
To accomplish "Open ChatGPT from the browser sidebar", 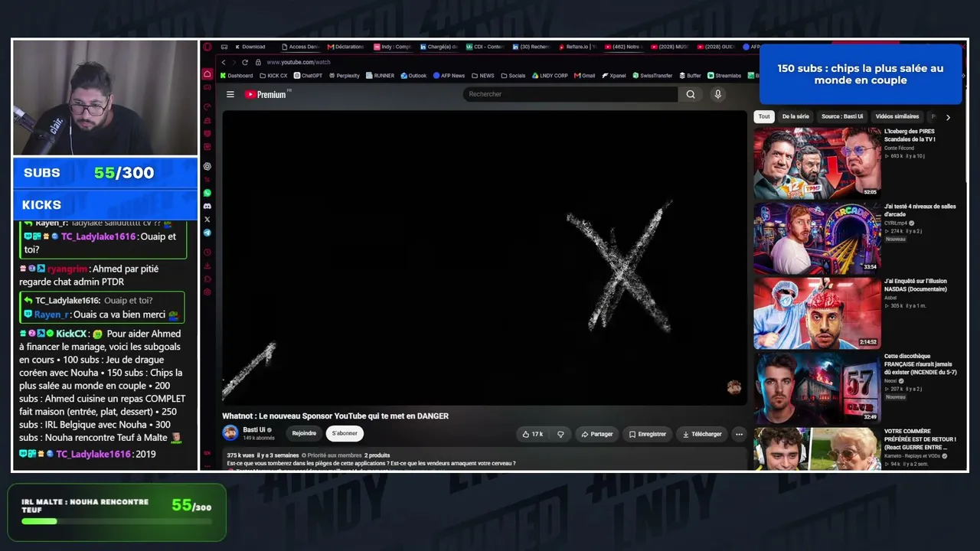I will click(x=207, y=166).
